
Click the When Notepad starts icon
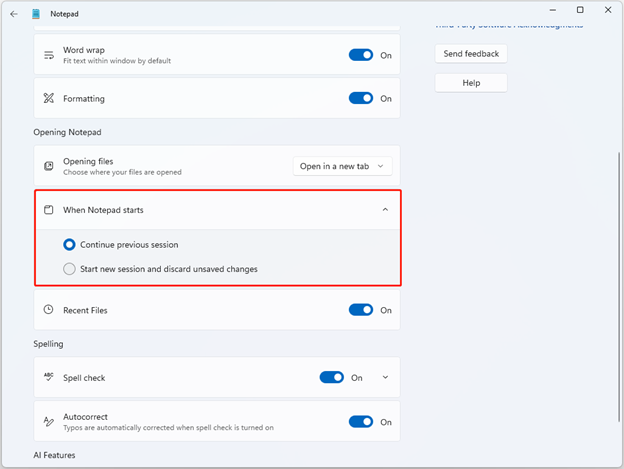[x=48, y=210]
